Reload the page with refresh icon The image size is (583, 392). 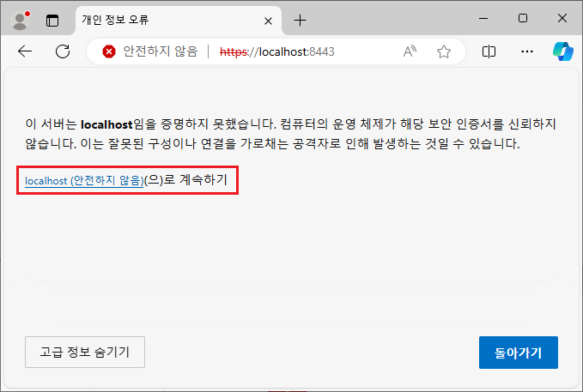click(x=63, y=51)
